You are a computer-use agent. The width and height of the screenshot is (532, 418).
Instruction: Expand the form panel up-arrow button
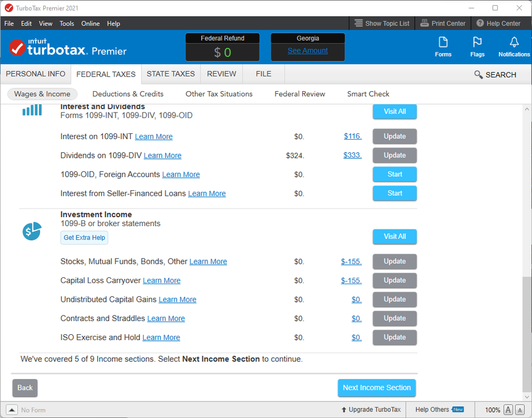[x=11, y=410]
